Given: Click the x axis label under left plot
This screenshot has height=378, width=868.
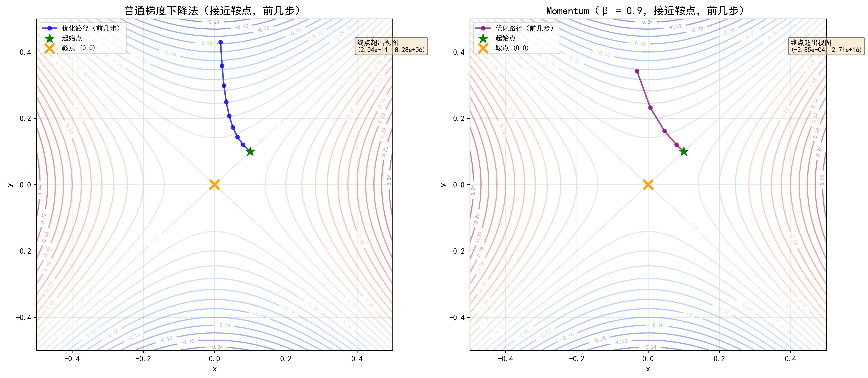Looking at the screenshot, I should (215, 369).
